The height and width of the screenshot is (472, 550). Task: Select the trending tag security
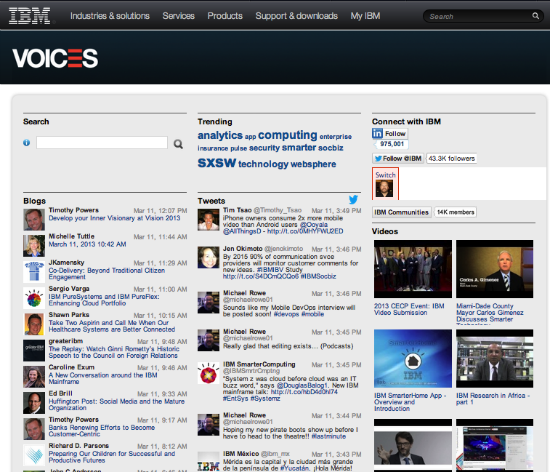(264, 148)
